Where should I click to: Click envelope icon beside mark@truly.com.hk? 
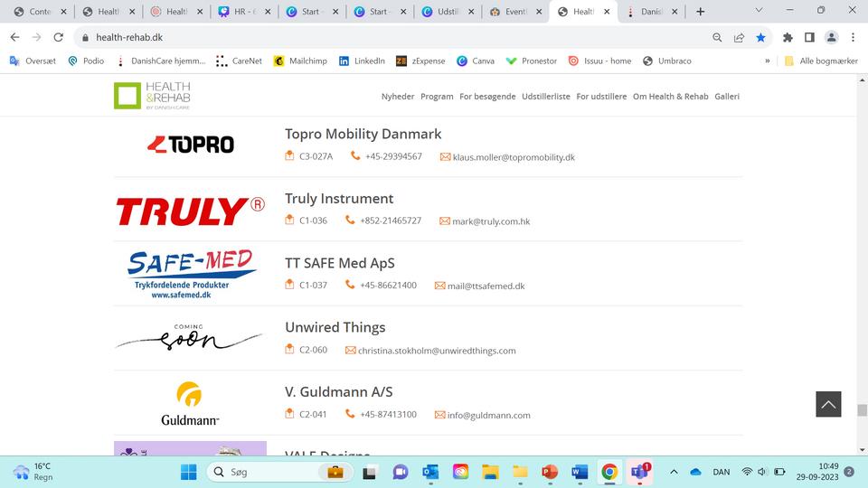click(x=445, y=221)
